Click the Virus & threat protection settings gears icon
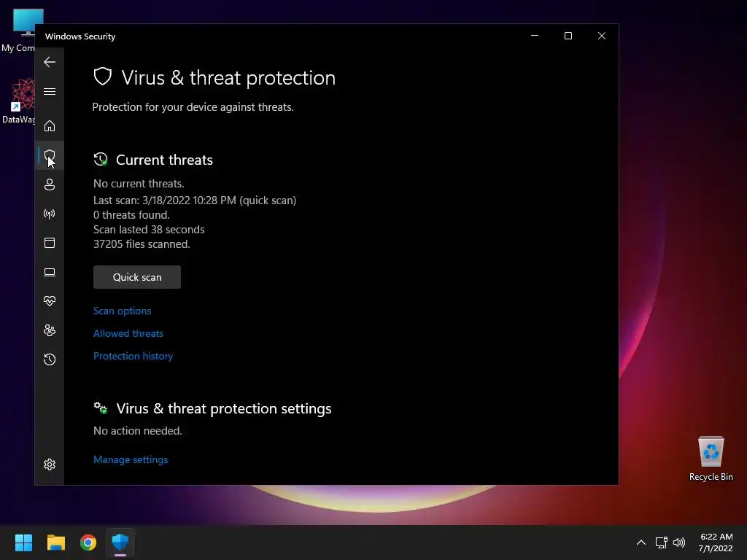747x560 pixels. click(x=101, y=408)
